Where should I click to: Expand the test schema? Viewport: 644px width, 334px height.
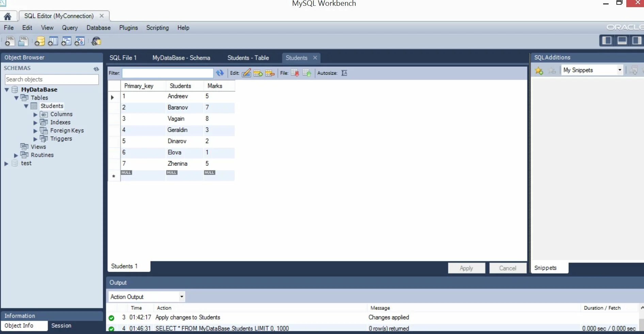6,163
